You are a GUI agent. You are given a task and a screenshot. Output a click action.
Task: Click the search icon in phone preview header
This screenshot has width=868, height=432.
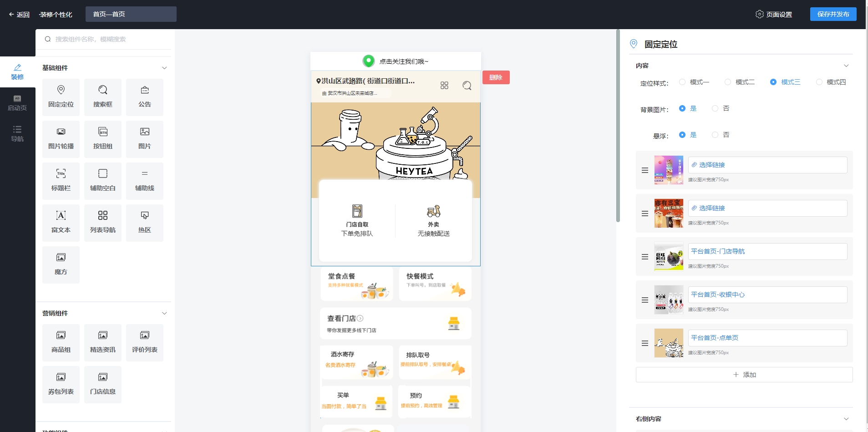click(467, 86)
